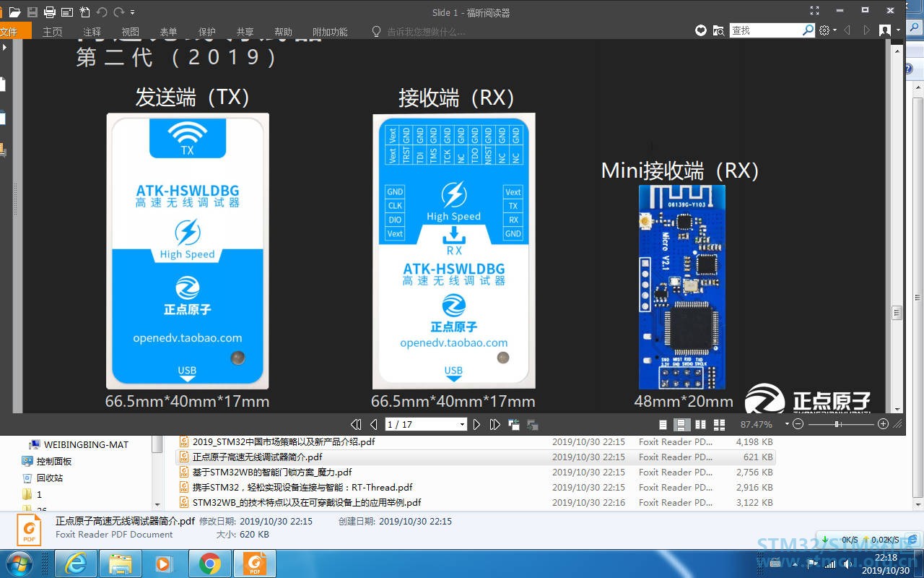Zoom out with the minus button
Image resolution: width=924 pixels, height=578 pixels.
(798, 424)
